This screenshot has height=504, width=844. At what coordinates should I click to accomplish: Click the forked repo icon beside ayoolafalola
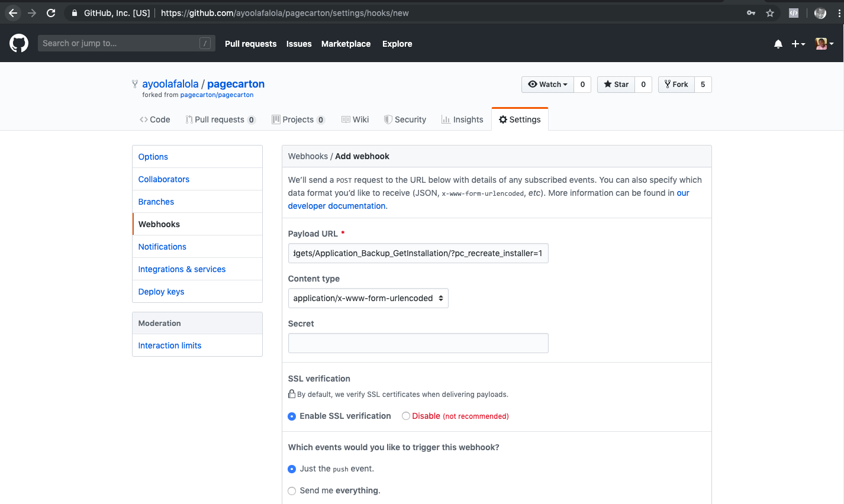(135, 84)
